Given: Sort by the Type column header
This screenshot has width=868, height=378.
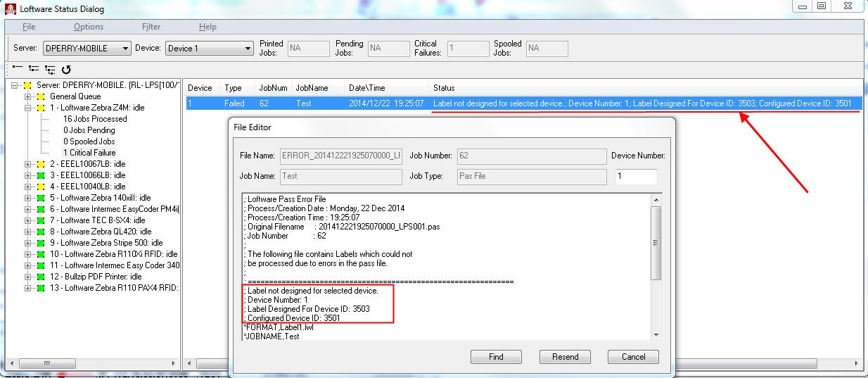Looking at the screenshot, I should click(x=237, y=88).
